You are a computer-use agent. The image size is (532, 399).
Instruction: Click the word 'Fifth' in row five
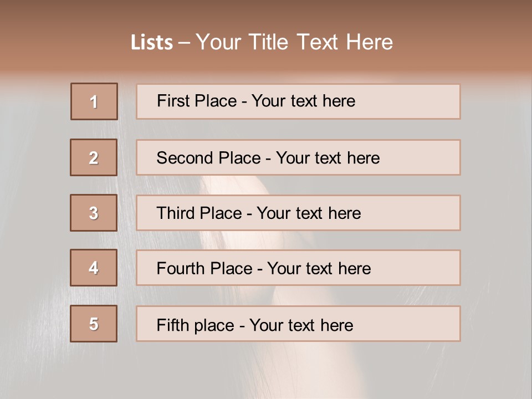[x=173, y=325]
